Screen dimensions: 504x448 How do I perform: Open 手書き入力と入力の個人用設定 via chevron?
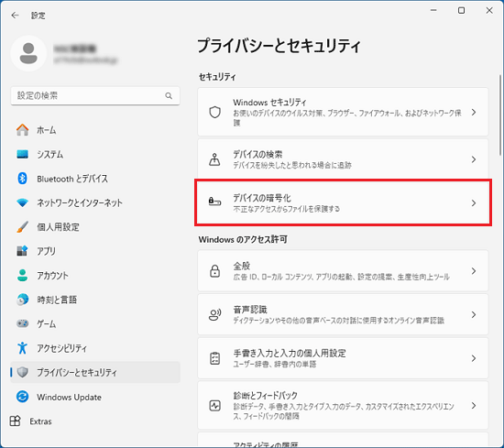[474, 358]
